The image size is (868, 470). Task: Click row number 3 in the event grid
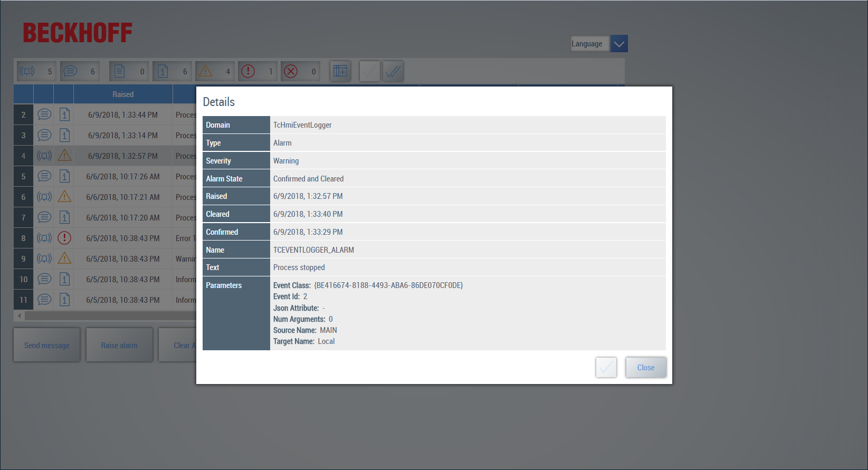pyautogui.click(x=23, y=135)
